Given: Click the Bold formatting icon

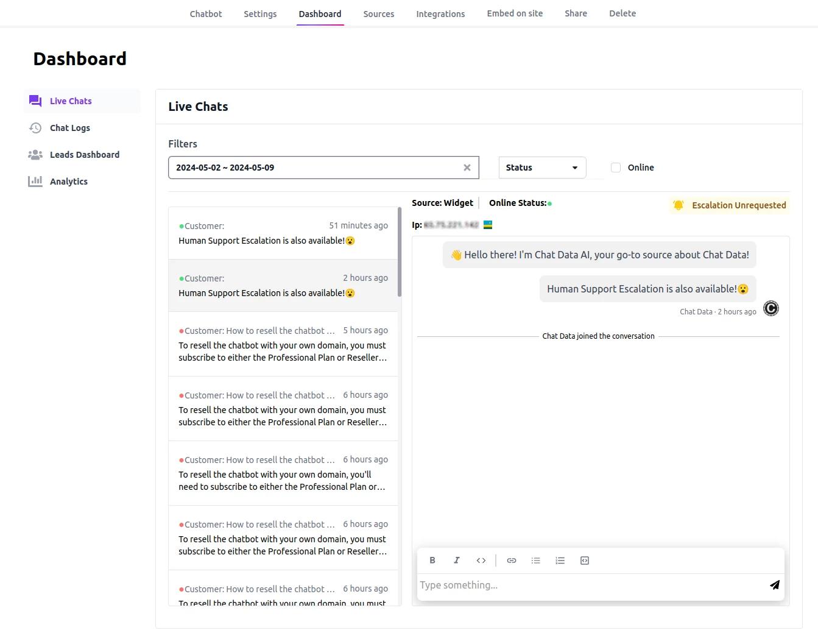Looking at the screenshot, I should click(432, 561).
